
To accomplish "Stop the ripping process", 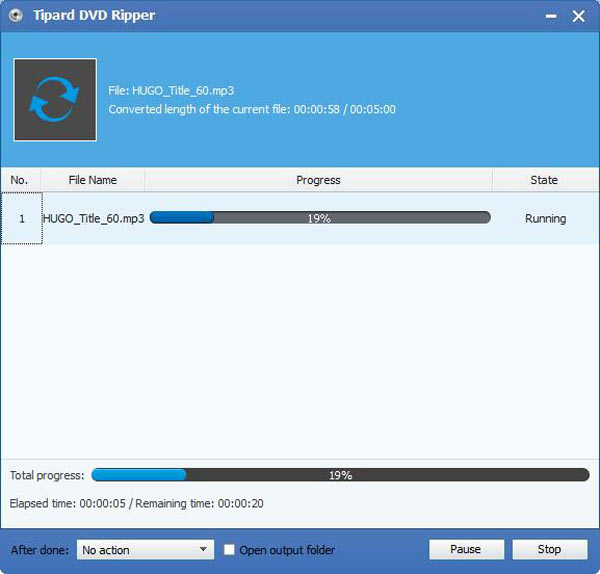I will [549, 550].
